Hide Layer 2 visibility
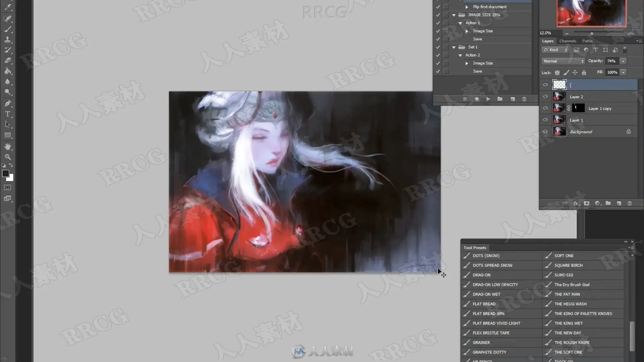 pyautogui.click(x=545, y=97)
